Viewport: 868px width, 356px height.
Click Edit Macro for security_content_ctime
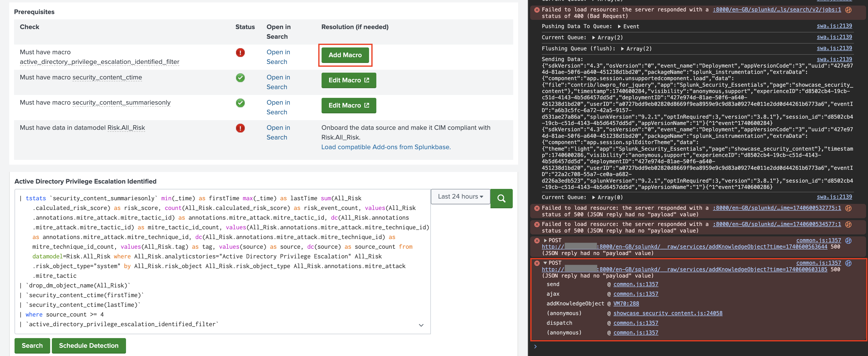[348, 80]
